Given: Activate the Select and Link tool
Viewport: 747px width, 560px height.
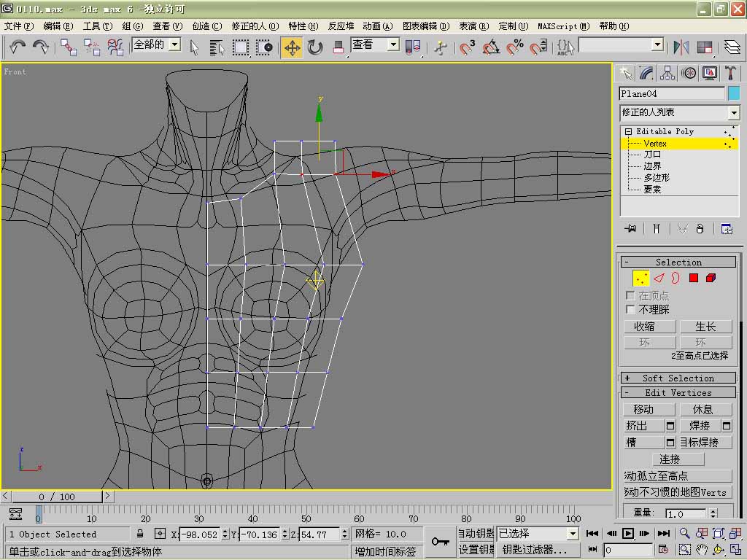Looking at the screenshot, I should pos(69,47).
